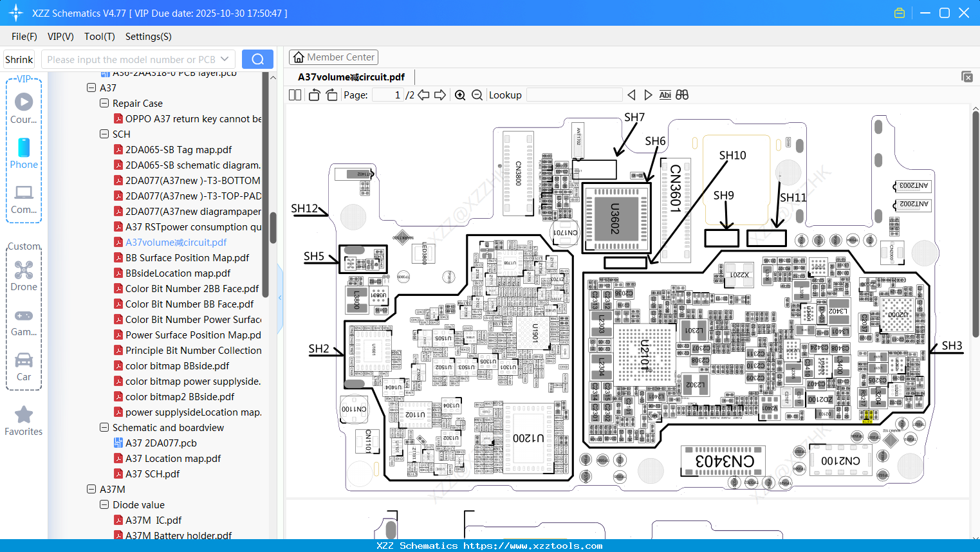Rotate the page clockwise
This screenshot has height=552, width=980.
coord(331,95)
